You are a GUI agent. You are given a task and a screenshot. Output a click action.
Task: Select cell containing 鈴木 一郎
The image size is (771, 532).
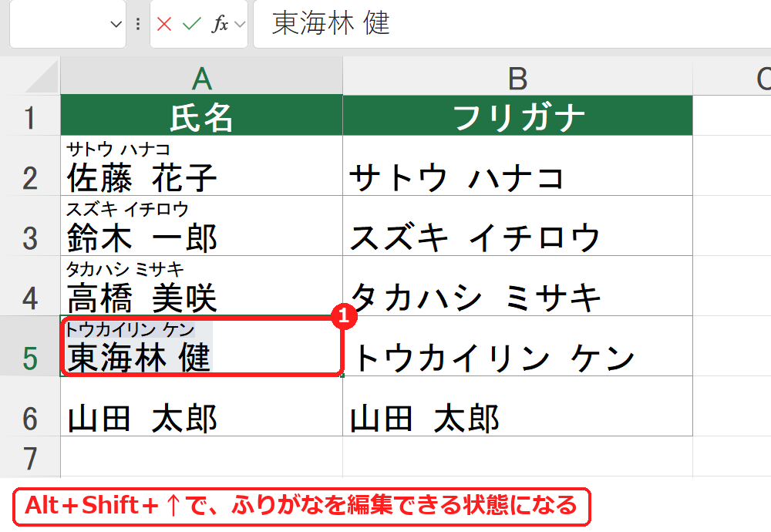201,226
